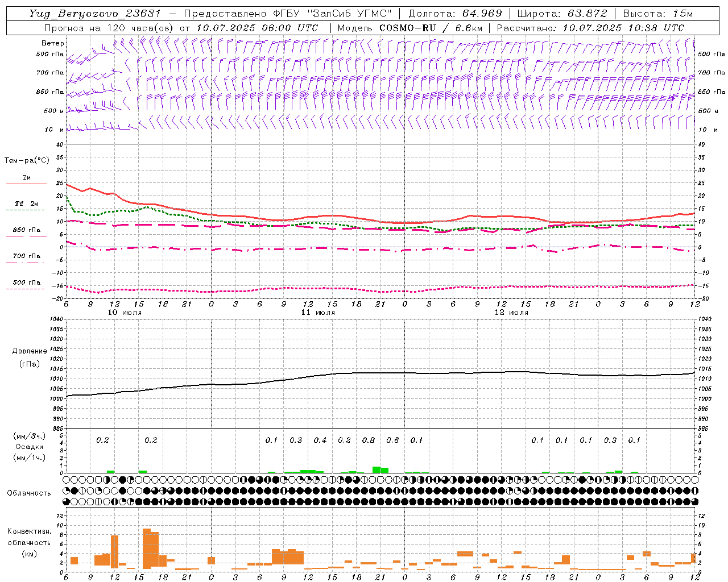Screen dimensions: 728x582
Task: Click the Осадки precipitation panel label
Action: [x=30, y=447]
